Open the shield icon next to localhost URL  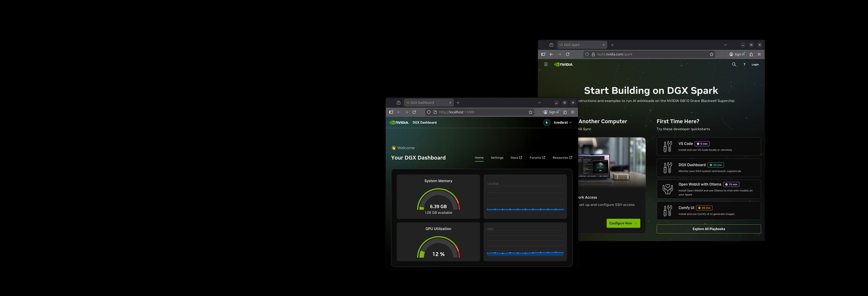(429, 112)
